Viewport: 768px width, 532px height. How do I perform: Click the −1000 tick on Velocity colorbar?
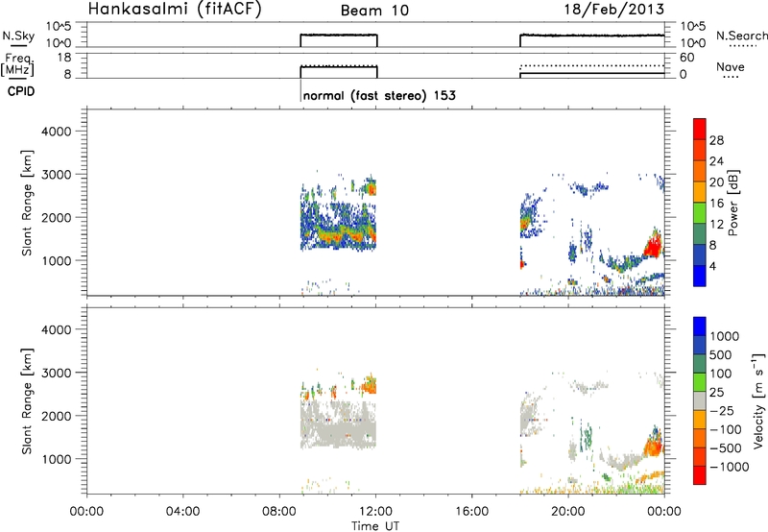click(x=730, y=467)
